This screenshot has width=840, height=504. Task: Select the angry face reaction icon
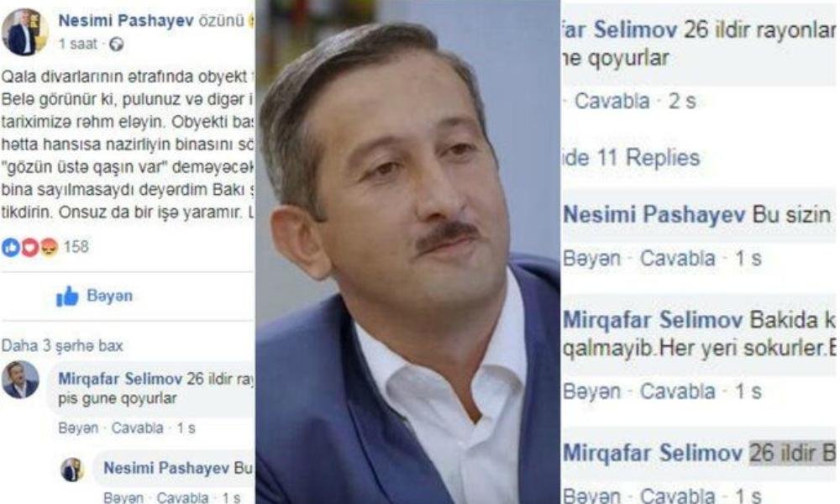tap(49, 247)
